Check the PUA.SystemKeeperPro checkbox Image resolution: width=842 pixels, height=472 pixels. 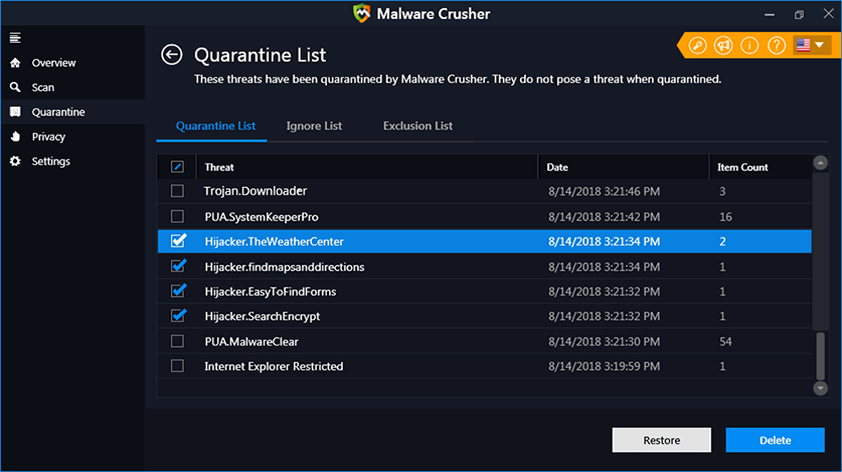click(x=177, y=216)
